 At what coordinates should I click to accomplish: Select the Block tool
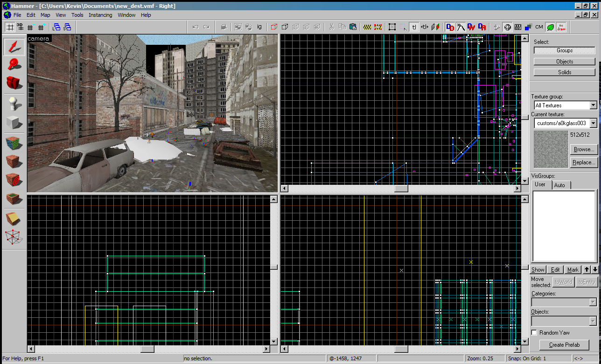pos(14,122)
